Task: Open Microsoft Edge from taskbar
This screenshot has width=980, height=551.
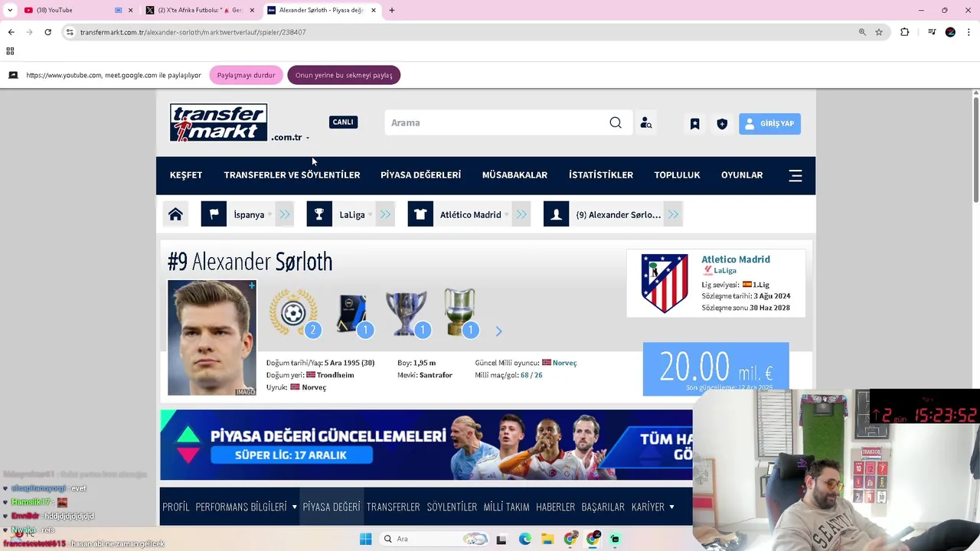Action: pos(524,539)
